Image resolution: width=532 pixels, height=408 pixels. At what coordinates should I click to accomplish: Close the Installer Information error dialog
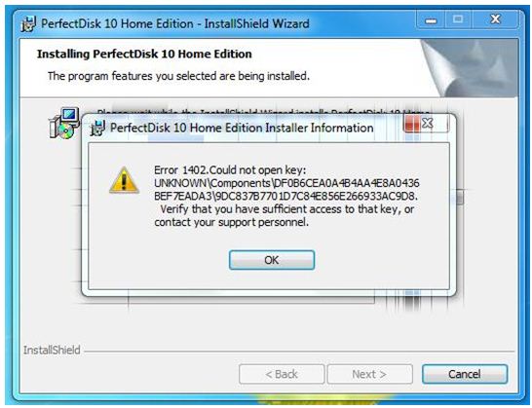point(427,123)
